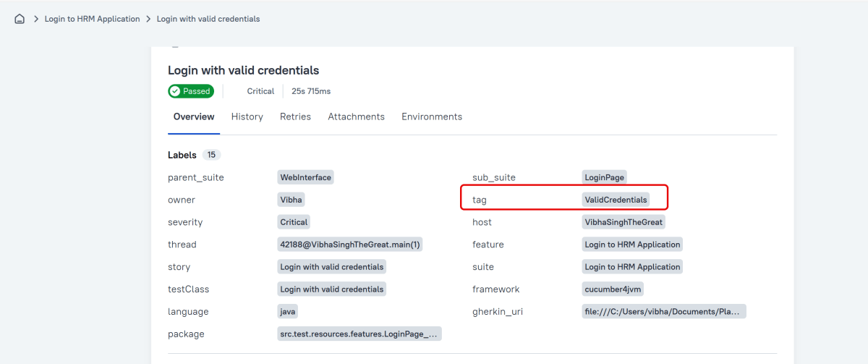Click the cucumber4jvm framework chip

click(613, 289)
